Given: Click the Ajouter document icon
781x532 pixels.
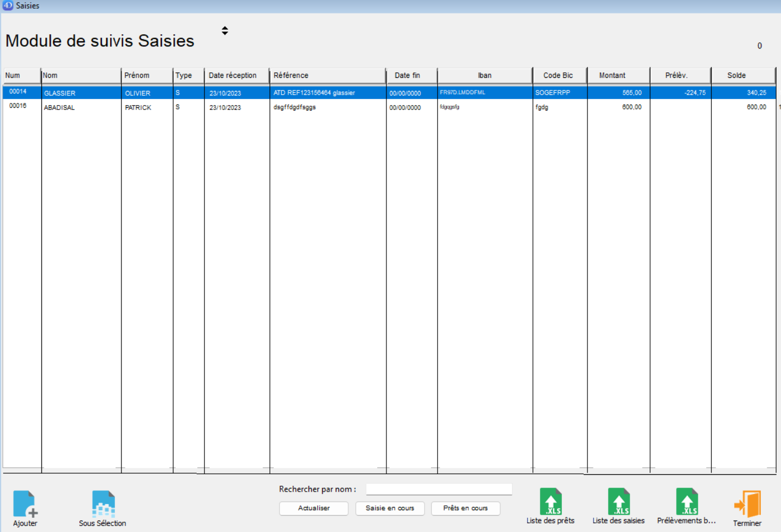Looking at the screenshot, I should 25,504.
